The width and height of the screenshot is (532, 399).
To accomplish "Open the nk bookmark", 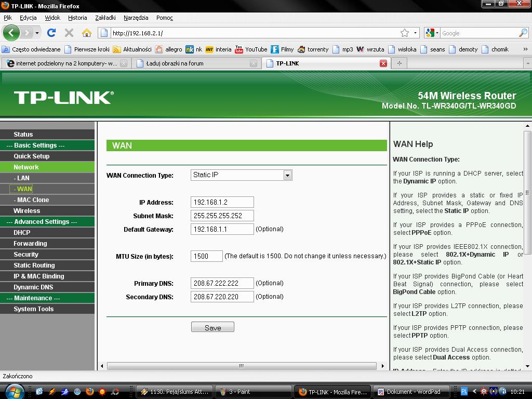I will click(194, 49).
